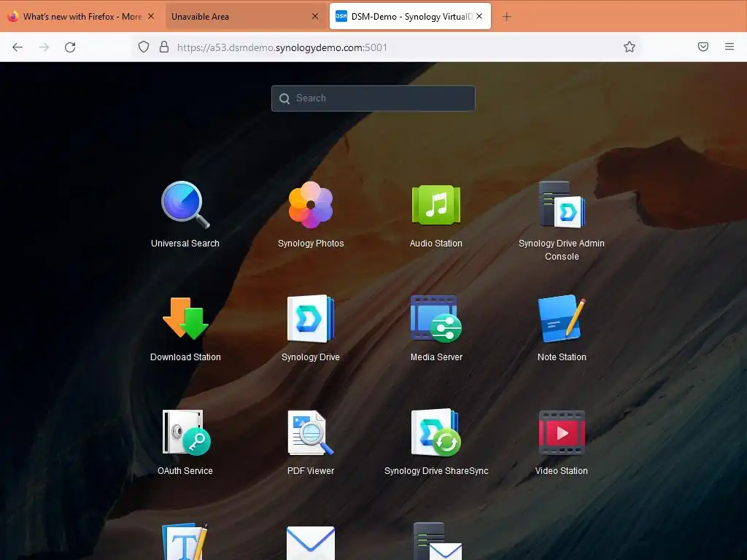Launch PDF Viewer
This screenshot has height=560, width=747.
311,432
